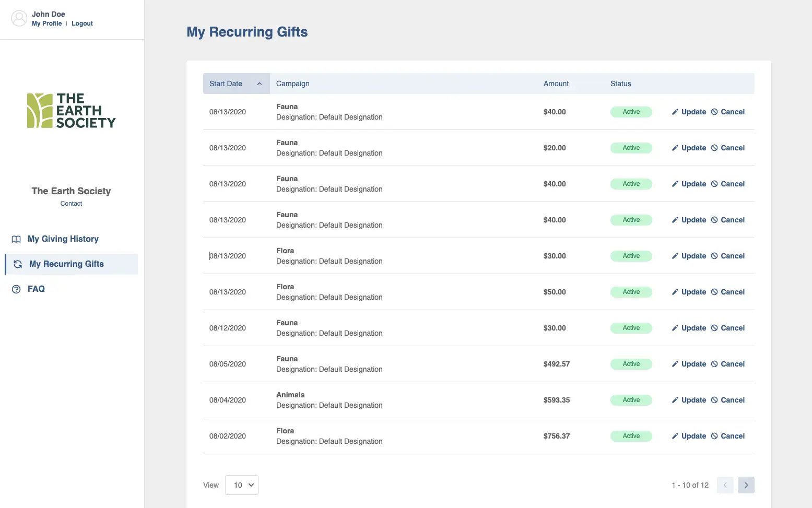Click the question mark icon beside FAQ
The height and width of the screenshot is (508, 812).
click(16, 289)
